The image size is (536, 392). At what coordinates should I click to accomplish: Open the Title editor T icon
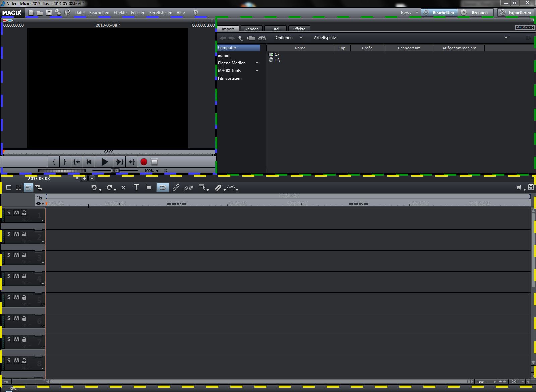click(x=136, y=187)
